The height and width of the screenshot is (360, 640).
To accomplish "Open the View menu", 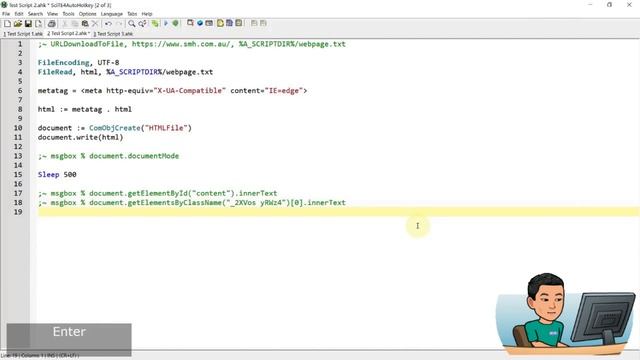I will [x=52, y=14].
